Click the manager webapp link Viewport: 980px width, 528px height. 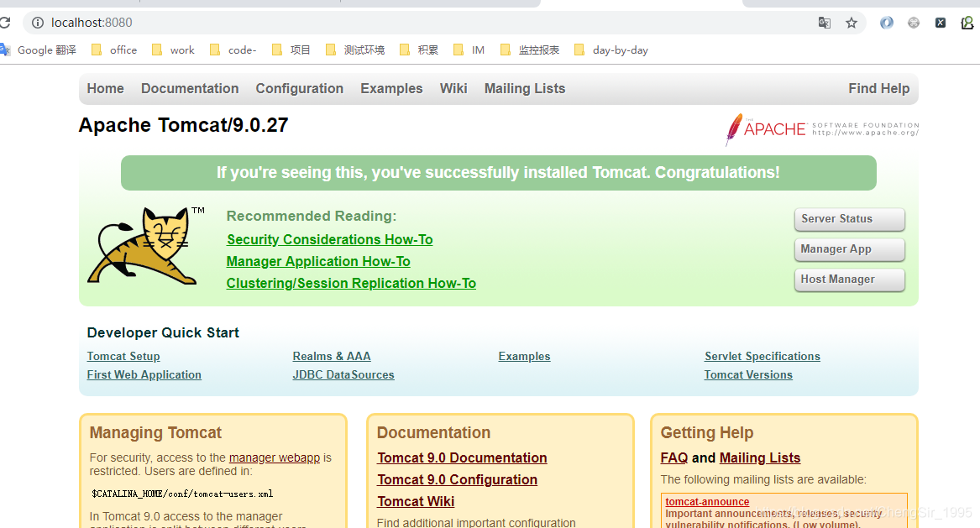[x=275, y=458]
